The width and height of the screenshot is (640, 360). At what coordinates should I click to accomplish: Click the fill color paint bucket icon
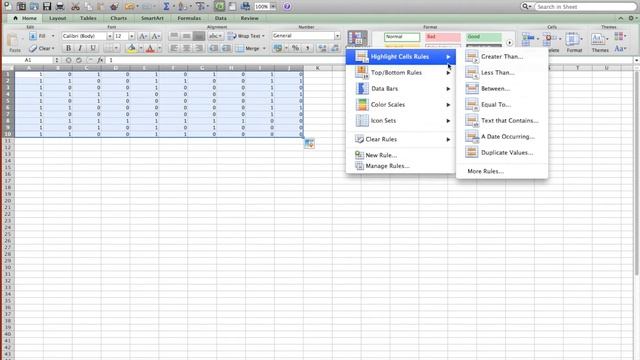click(x=131, y=48)
